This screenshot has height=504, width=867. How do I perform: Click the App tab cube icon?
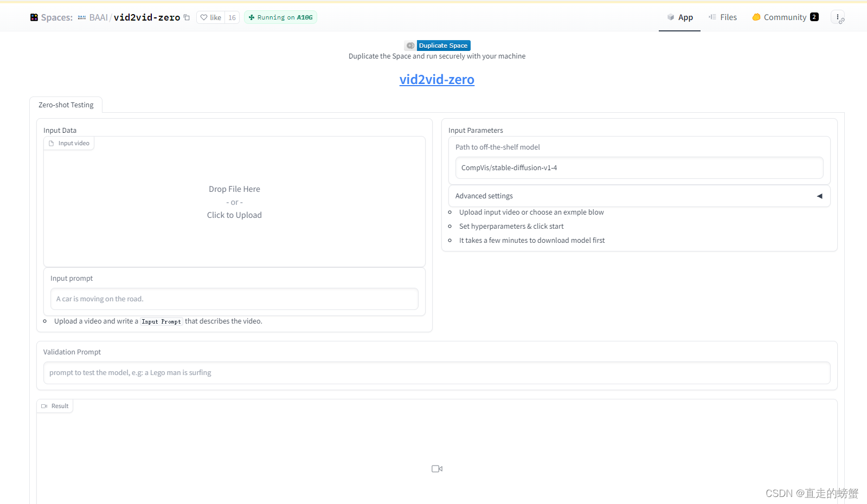(x=671, y=17)
